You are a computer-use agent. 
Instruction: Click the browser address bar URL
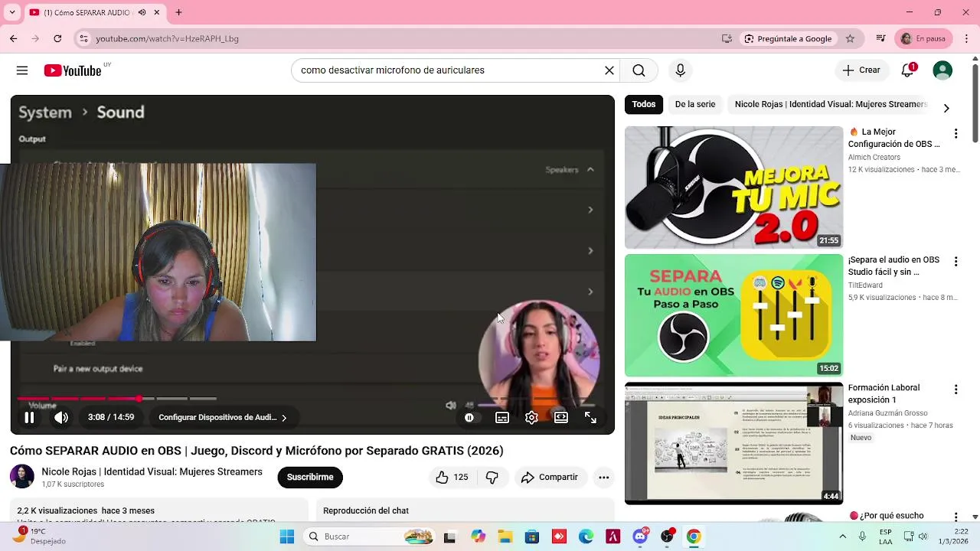pyautogui.click(x=167, y=38)
